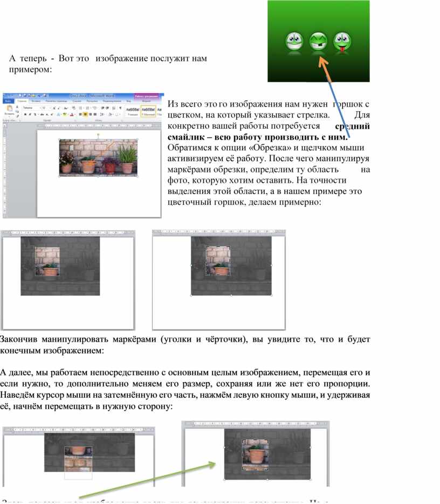Click the pilcrow show-formatting icon
Screen dimensions: 440x504
[120, 108]
